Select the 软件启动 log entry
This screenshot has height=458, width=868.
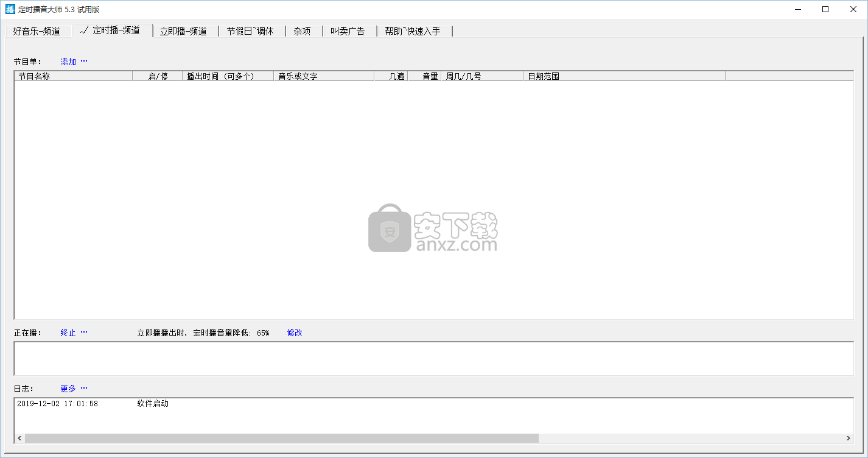click(x=153, y=404)
